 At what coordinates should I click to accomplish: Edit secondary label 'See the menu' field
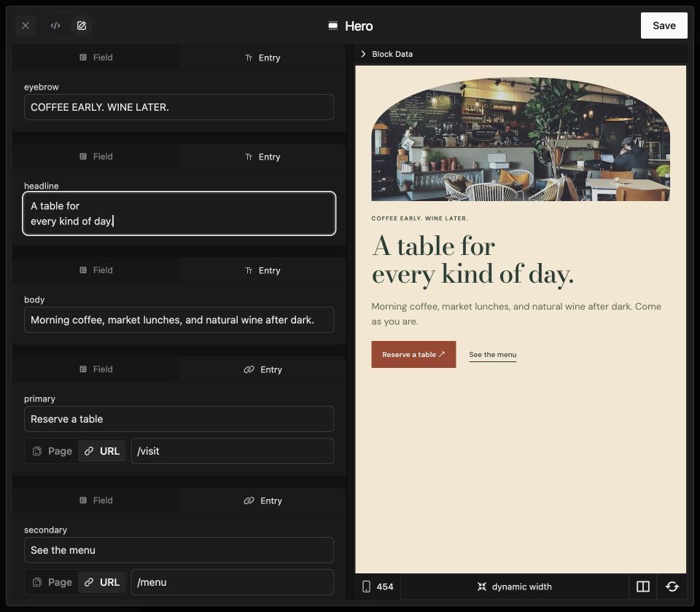(179, 550)
